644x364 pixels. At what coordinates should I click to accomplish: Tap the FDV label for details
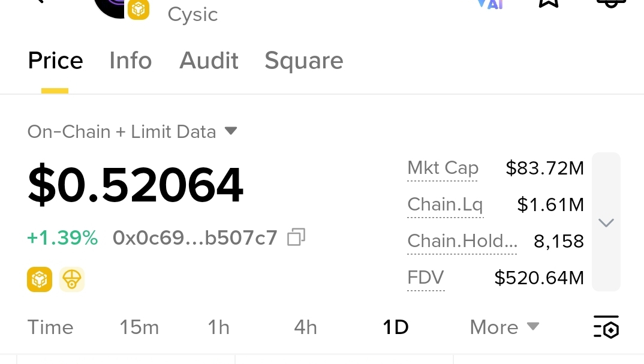pyautogui.click(x=425, y=278)
